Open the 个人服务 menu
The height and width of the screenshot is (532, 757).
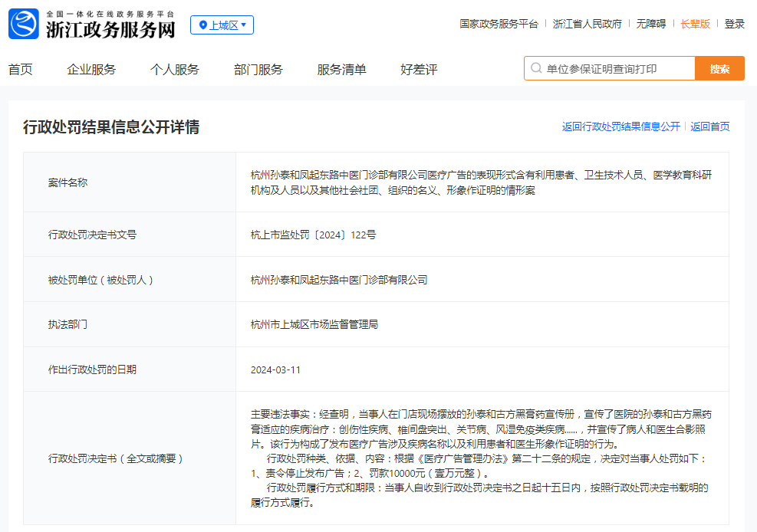point(175,70)
